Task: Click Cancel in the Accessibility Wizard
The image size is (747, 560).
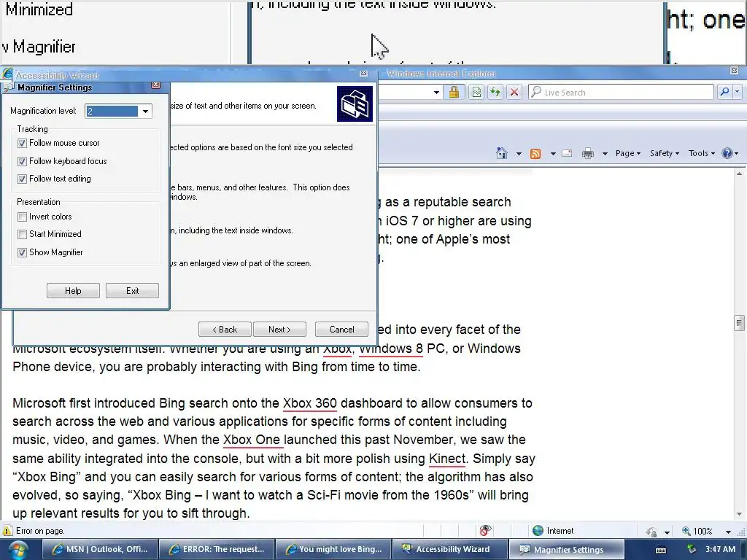Action: [x=341, y=329]
